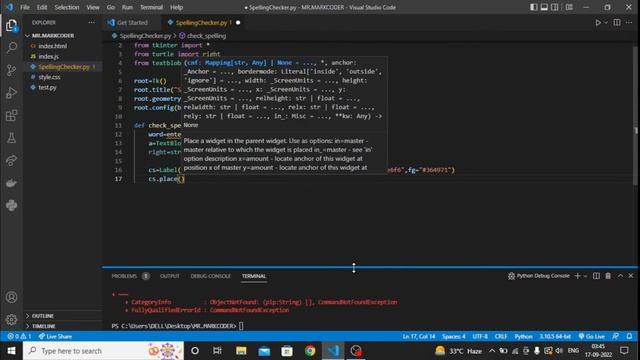Viewport: 640px width, 360px height.
Task: Open the Explorer view in activity bar
Action: pos(11,26)
